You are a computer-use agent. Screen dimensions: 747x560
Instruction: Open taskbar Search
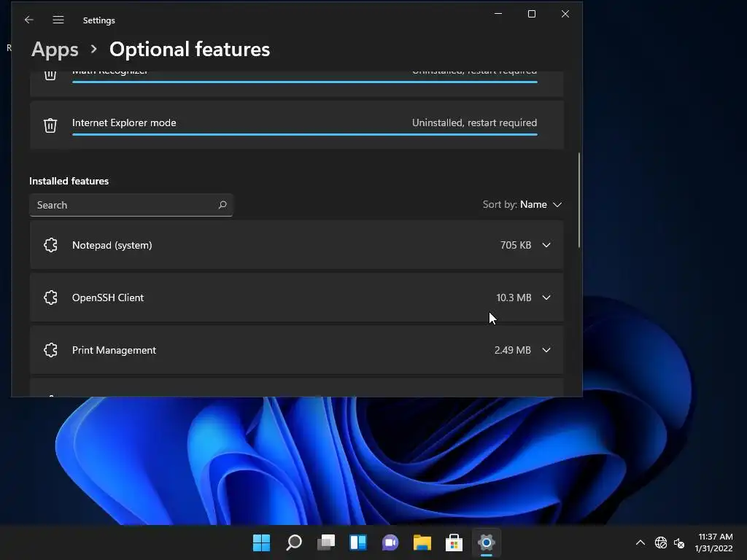[294, 542]
